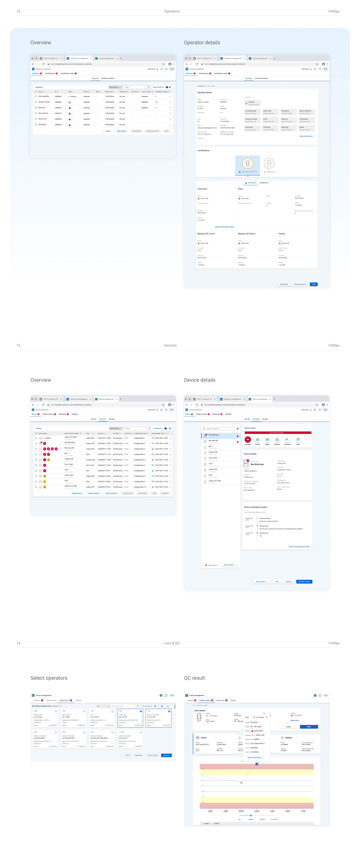The height and width of the screenshot is (868, 356).
Task: Click Fluid pack icon in Device status
Action: point(277,439)
